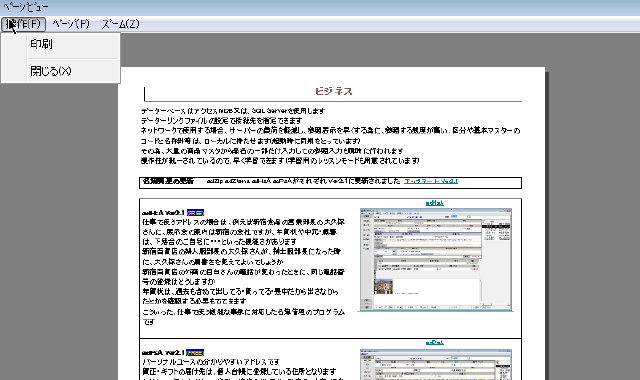Click the adList Ver2.1 product title
The height and width of the screenshot is (380, 640).
pyautogui.click(x=163, y=213)
